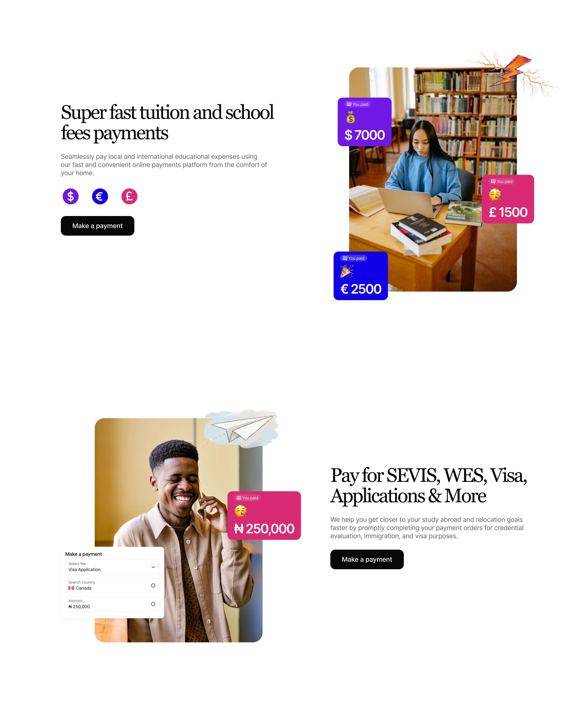
Task: Click the party popper emoji on the €2500 card
Action: (x=347, y=271)
